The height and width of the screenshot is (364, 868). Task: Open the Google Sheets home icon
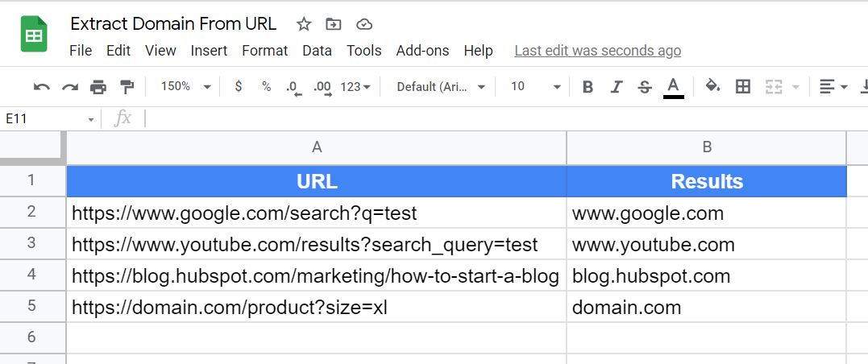pyautogui.click(x=35, y=36)
